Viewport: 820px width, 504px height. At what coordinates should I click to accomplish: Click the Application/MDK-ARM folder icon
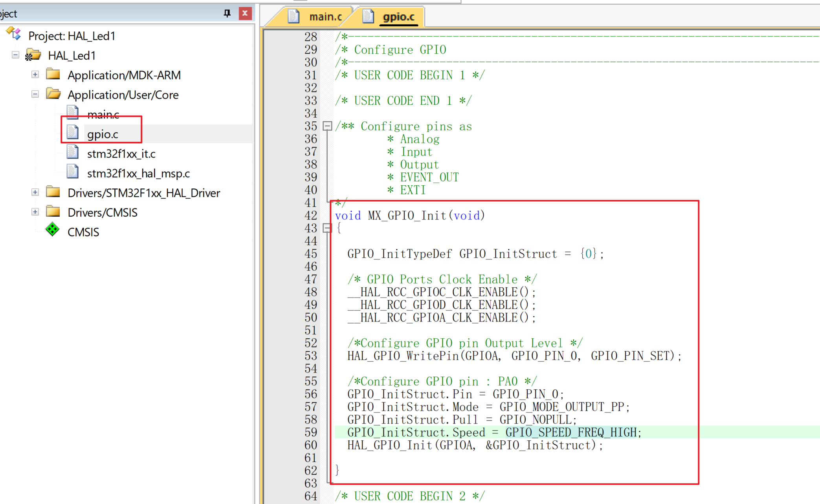(53, 74)
